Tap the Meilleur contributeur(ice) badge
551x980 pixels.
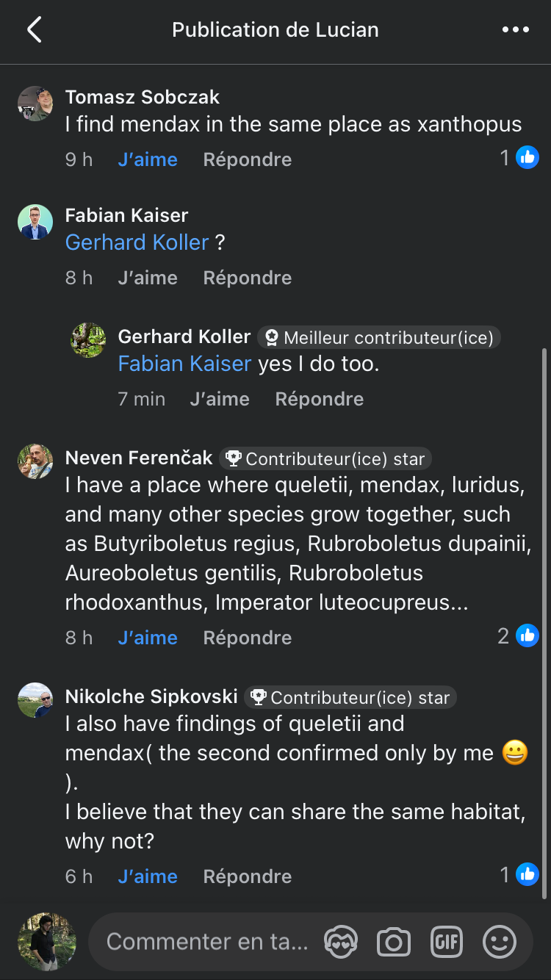pos(380,337)
